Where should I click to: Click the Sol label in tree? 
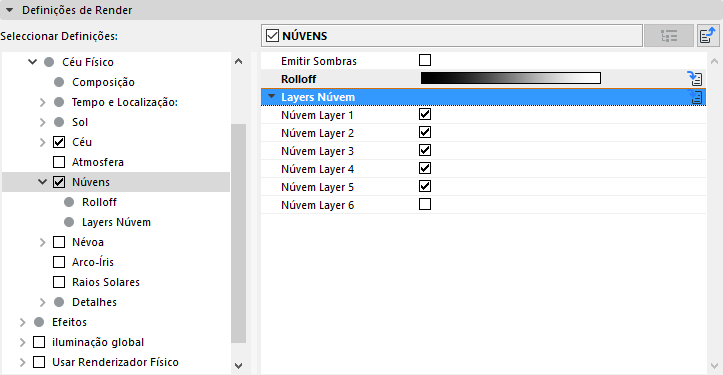coord(80,122)
